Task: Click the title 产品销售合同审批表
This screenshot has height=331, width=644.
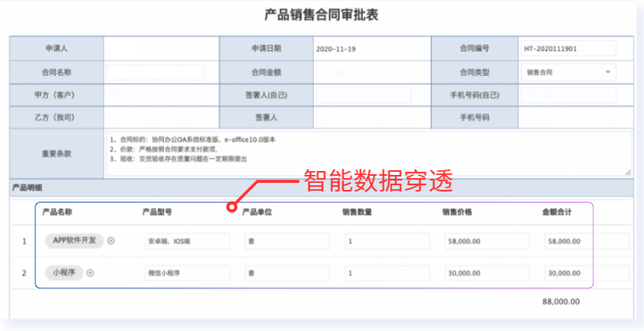Action: [x=321, y=15]
